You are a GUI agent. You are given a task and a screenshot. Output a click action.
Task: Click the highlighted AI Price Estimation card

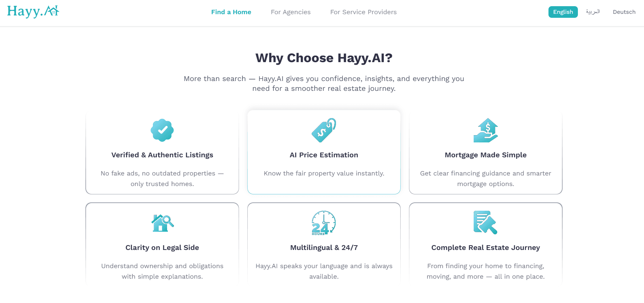click(324, 152)
